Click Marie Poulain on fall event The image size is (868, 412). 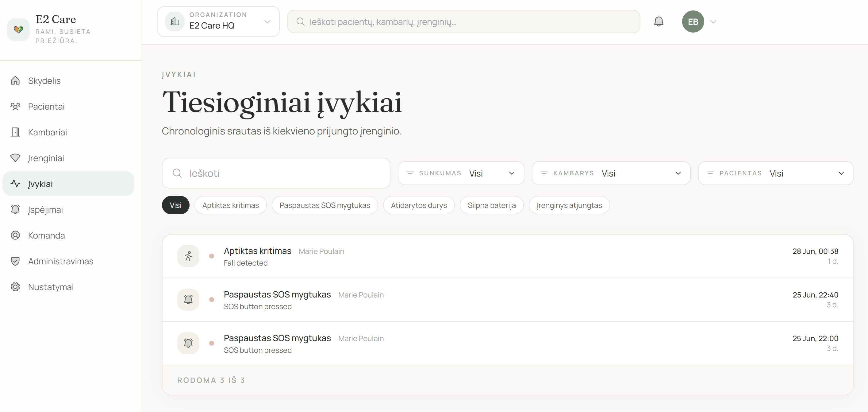pyautogui.click(x=321, y=251)
